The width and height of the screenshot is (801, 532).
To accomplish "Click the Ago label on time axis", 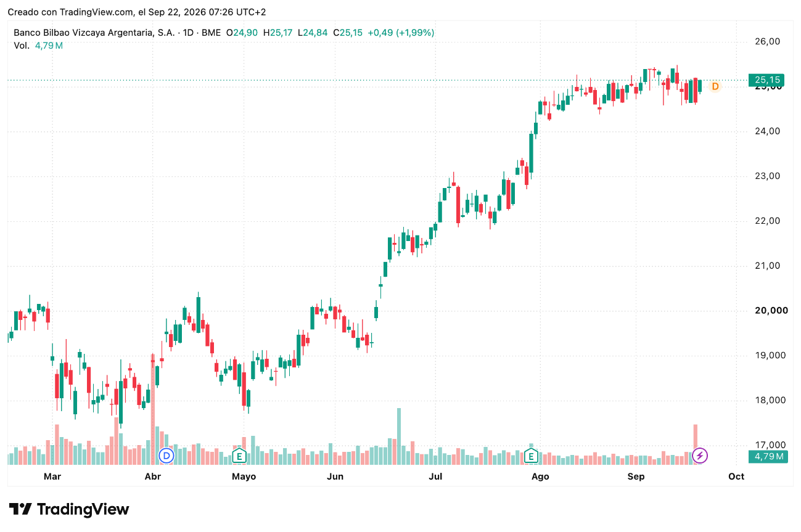I will (x=540, y=477).
